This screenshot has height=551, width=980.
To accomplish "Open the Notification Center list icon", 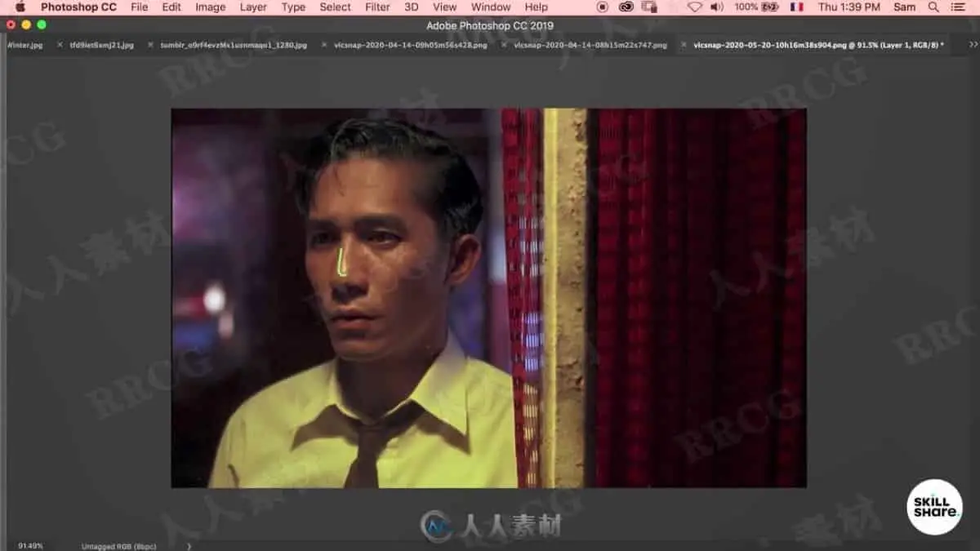I will pyautogui.click(x=958, y=7).
